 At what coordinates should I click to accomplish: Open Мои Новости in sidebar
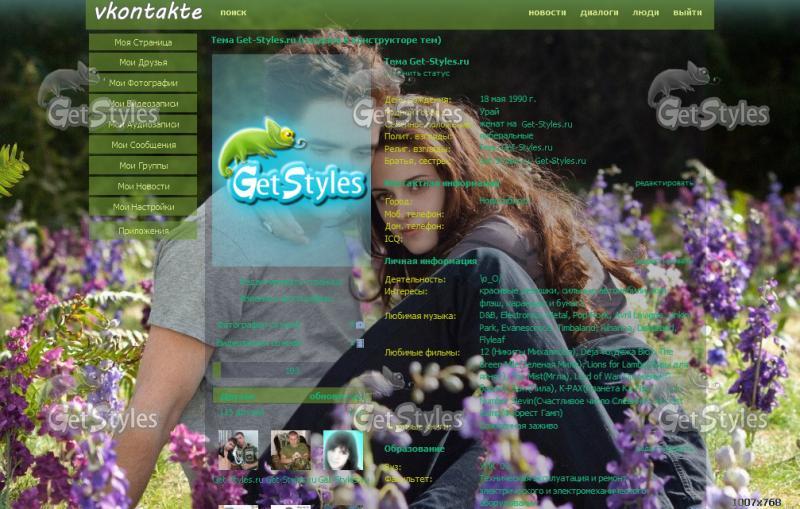(x=143, y=186)
